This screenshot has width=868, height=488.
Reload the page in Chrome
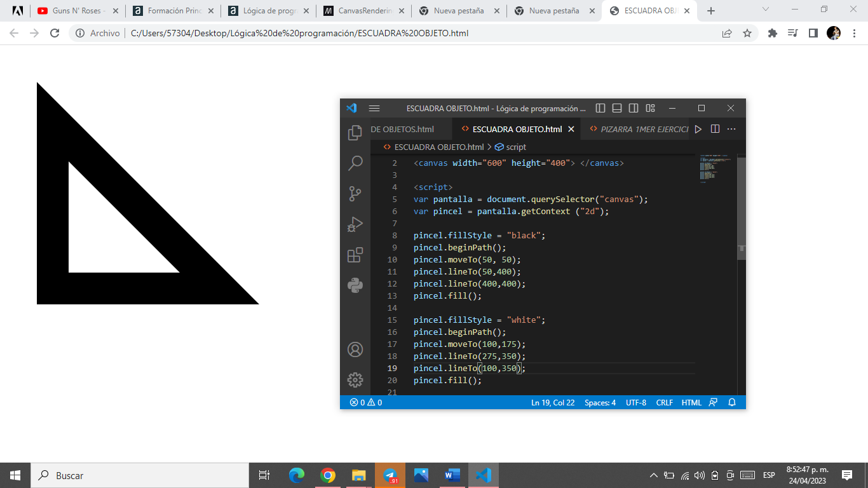(x=55, y=33)
